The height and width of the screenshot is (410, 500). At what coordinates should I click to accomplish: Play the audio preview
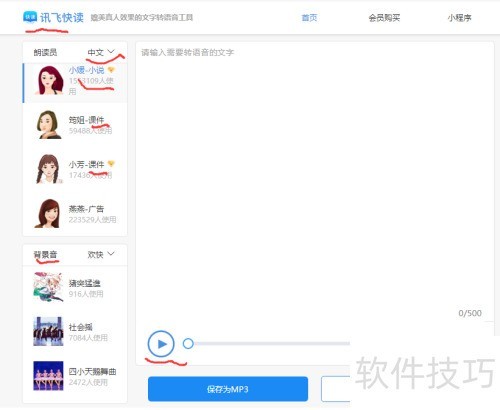(161, 344)
